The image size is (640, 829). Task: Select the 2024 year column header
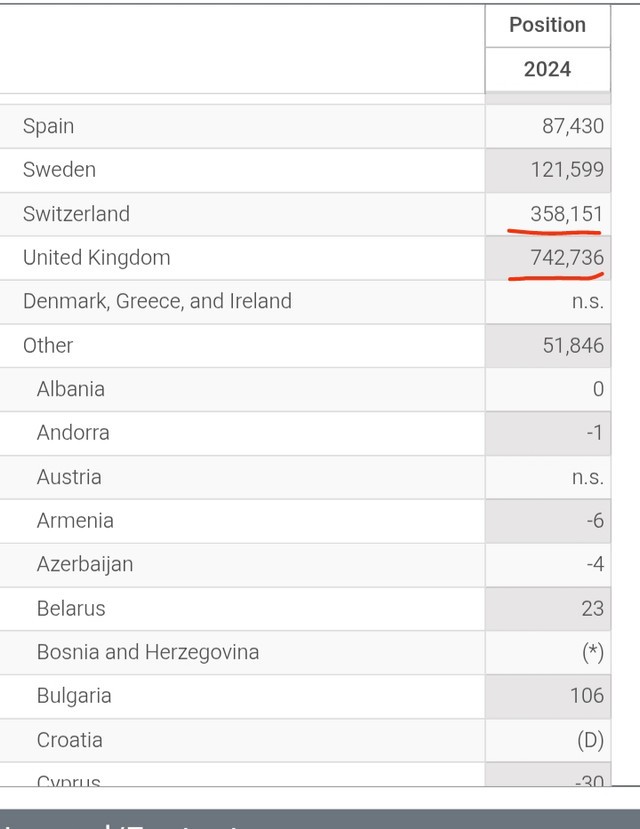tap(547, 69)
